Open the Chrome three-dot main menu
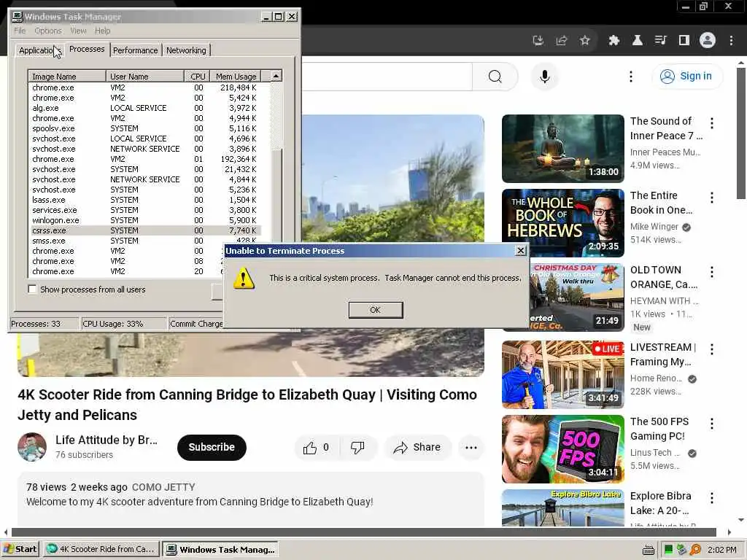This screenshot has height=560, width=747. pos(731,41)
